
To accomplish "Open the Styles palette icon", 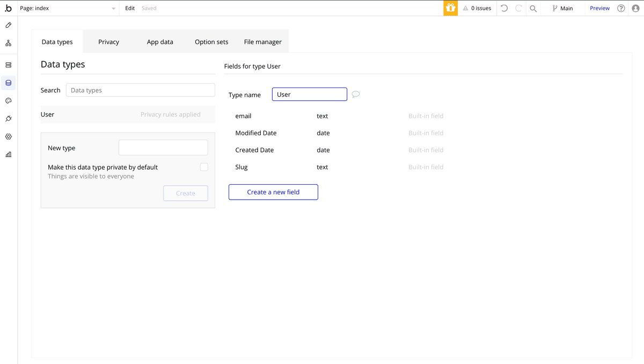I will click(x=9, y=101).
